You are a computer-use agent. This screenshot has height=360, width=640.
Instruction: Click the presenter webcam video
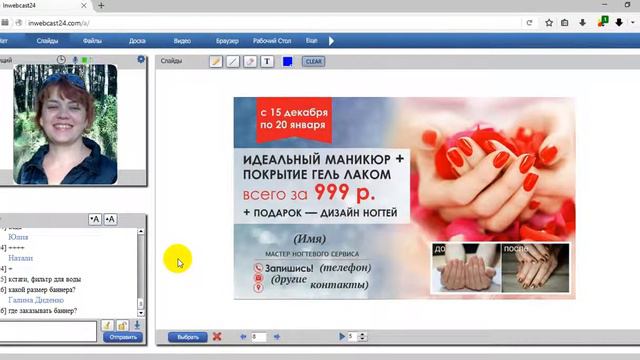(65, 124)
